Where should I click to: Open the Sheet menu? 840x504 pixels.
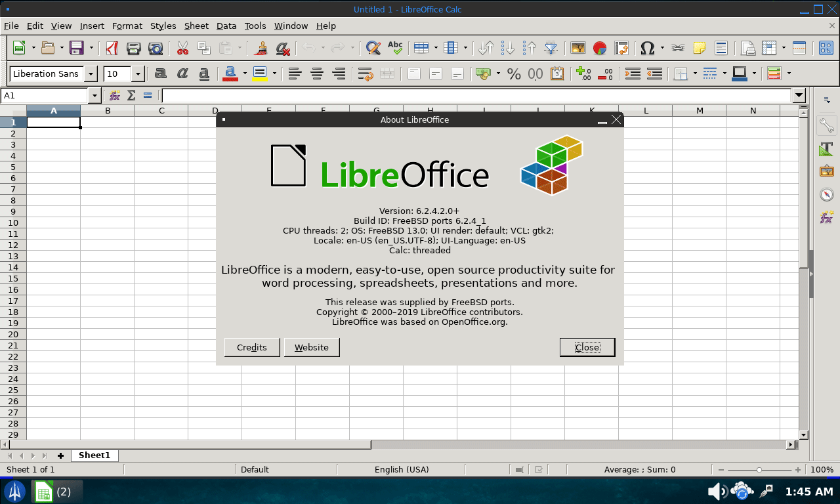click(x=196, y=26)
